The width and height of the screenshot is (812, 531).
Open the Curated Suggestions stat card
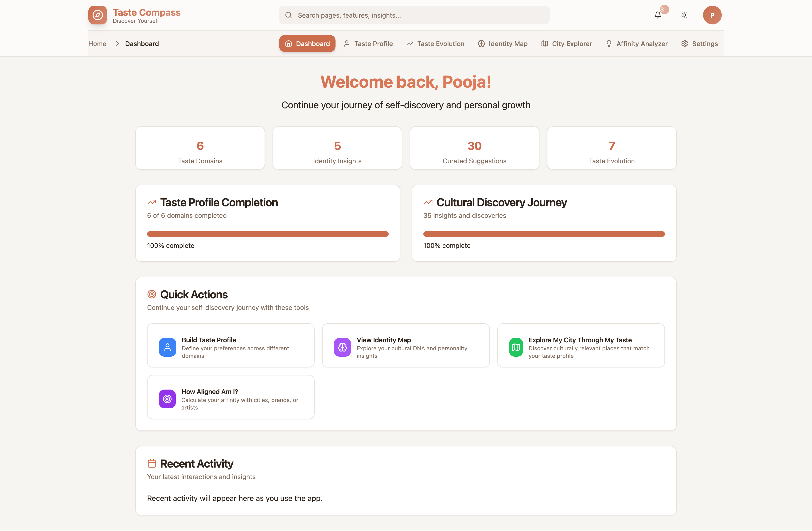coord(474,148)
